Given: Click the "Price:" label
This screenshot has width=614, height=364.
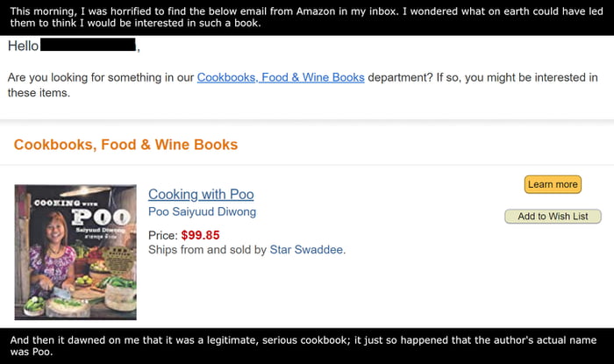Looking at the screenshot, I should pyautogui.click(x=163, y=235).
